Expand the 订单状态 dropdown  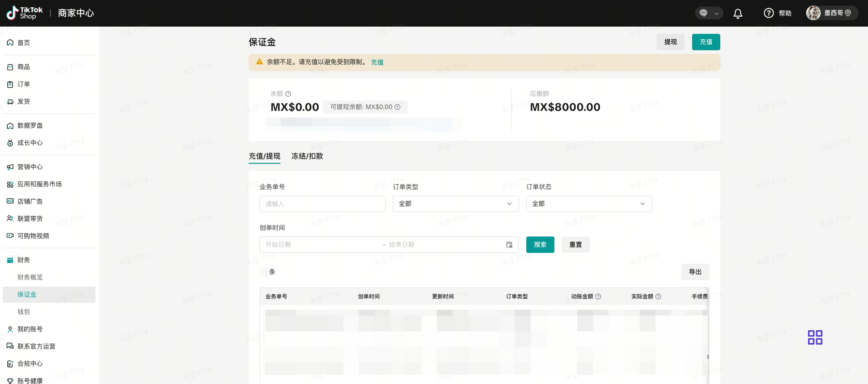[588, 204]
